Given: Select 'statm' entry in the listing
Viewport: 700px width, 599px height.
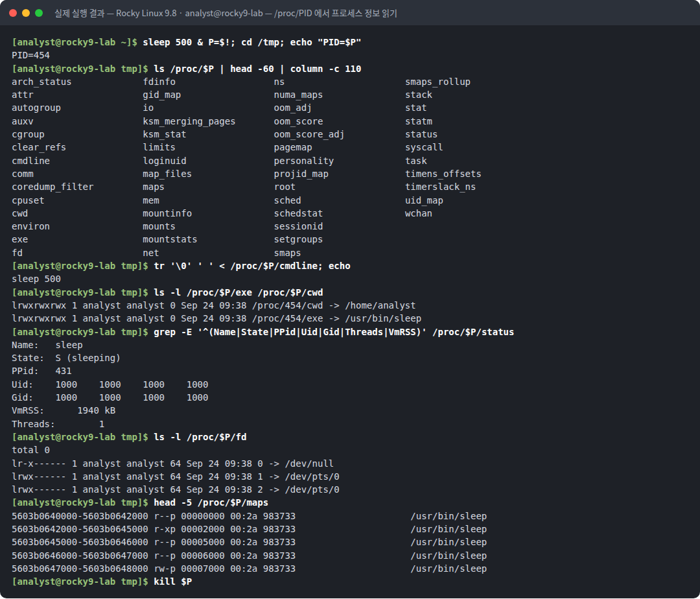Looking at the screenshot, I should (418, 121).
